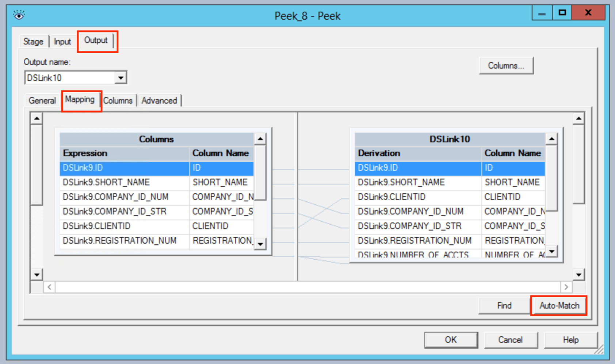Click the up arrow on the left vertical scrollbar
Viewport: 615px width, 364px height.
click(36, 118)
